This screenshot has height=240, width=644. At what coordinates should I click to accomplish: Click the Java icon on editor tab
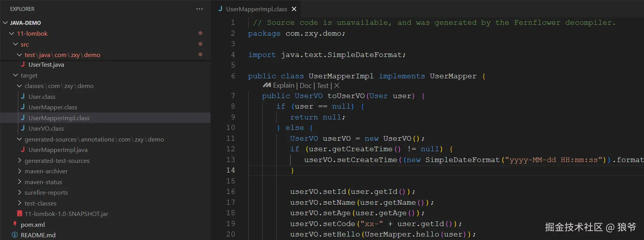tap(221, 9)
